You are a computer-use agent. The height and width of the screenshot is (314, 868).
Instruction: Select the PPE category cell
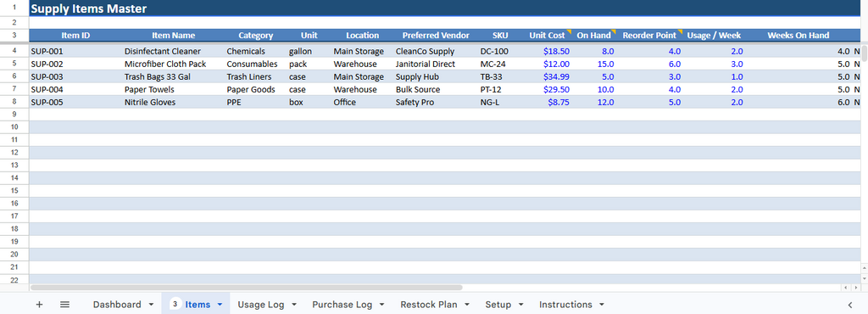256,102
